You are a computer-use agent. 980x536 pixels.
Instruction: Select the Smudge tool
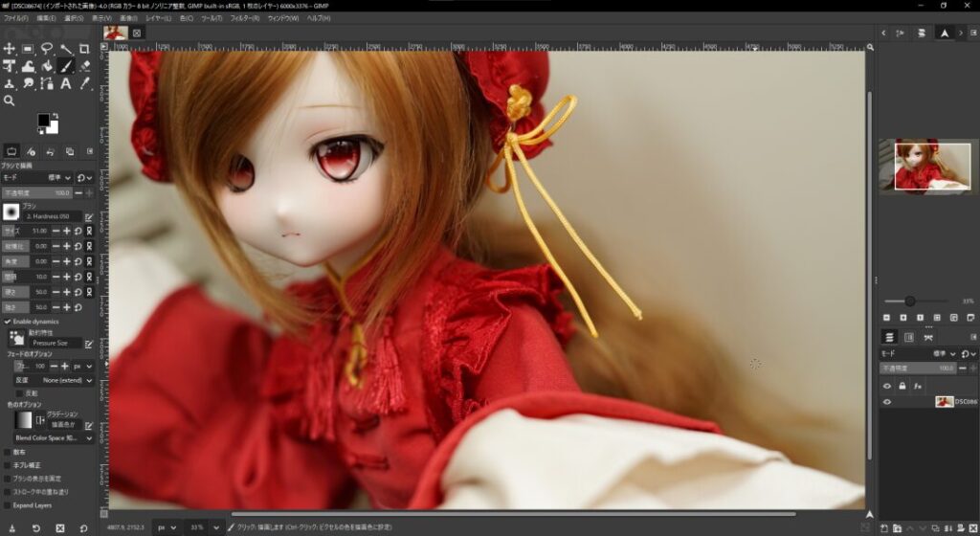tap(28, 83)
